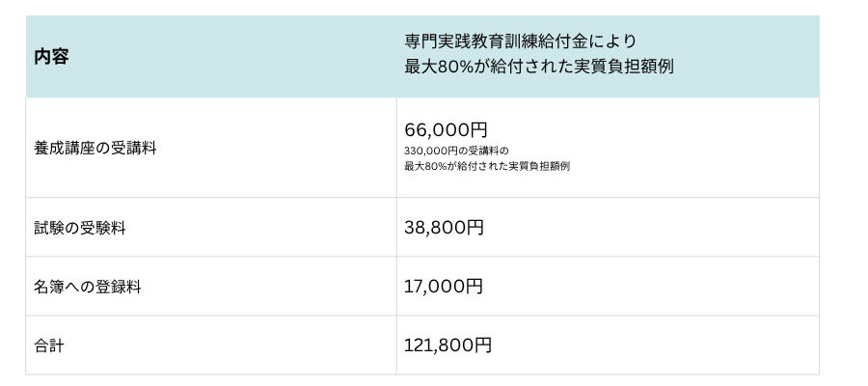Click 受講料 in the 養成講座 row label
The image size is (868, 386).
tap(132, 149)
